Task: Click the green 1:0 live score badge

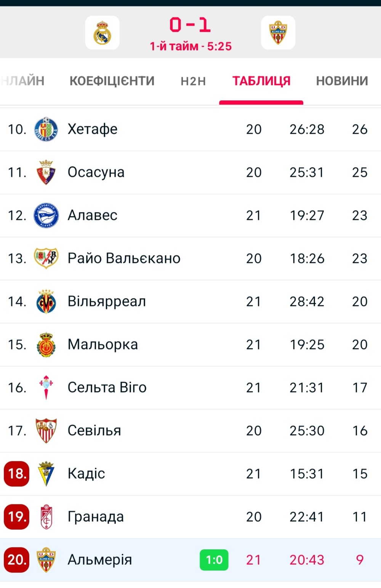Action: 214,560
